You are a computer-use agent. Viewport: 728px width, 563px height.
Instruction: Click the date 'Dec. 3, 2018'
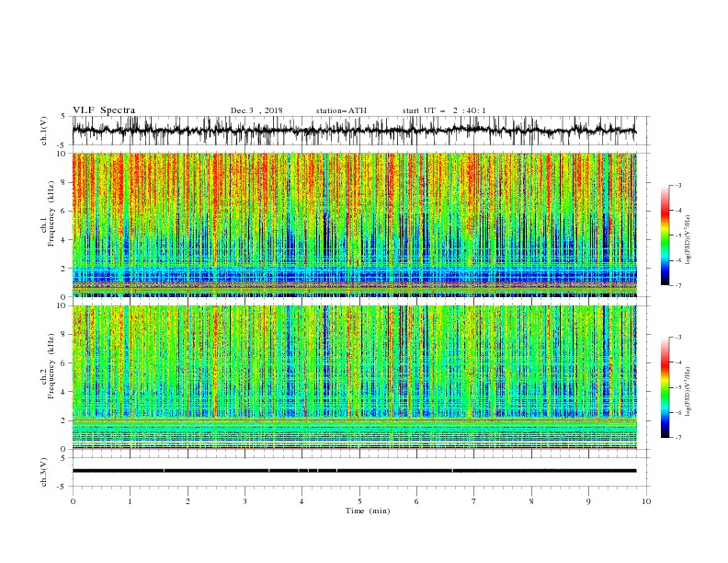tap(256, 110)
